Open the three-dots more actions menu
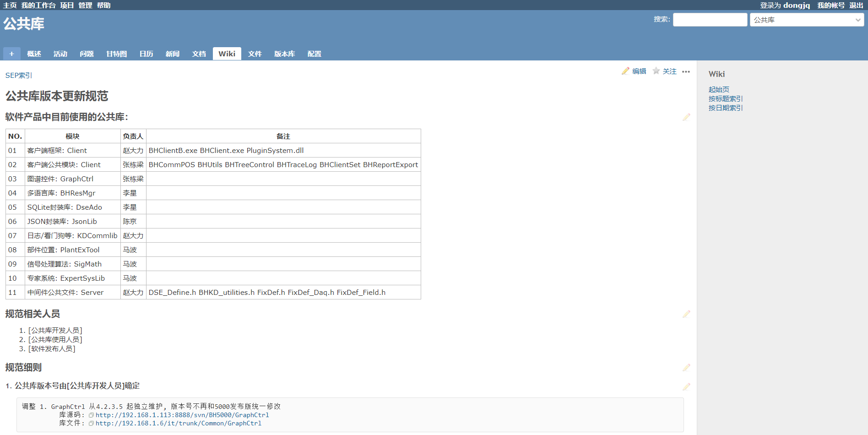This screenshot has height=435, width=868. (685, 71)
